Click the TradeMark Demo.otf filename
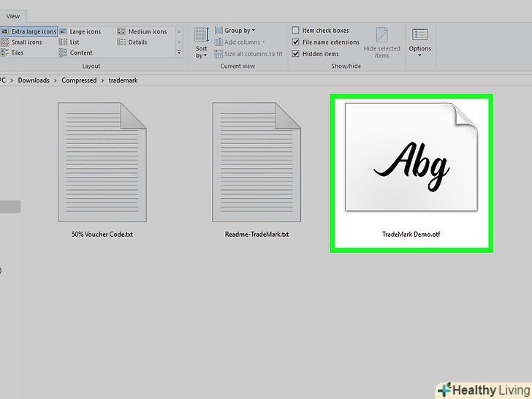The image size is (532, 399). 411,234
